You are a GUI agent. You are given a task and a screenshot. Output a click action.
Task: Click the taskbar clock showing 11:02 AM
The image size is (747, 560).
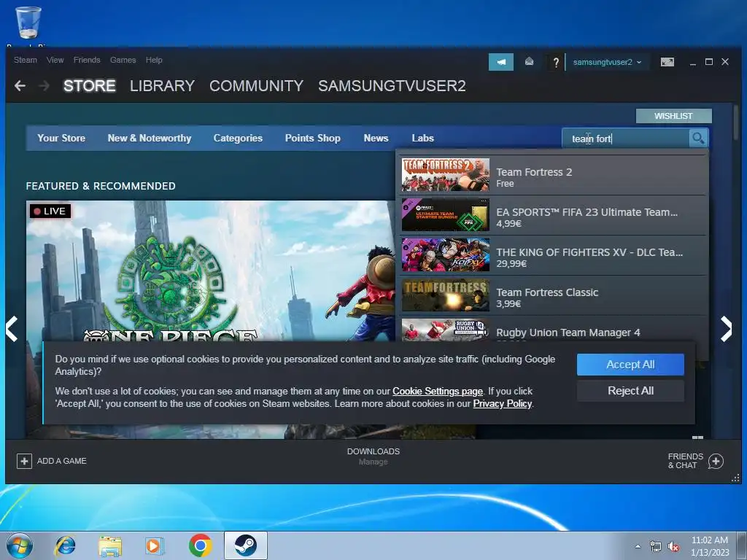point(710,546)
